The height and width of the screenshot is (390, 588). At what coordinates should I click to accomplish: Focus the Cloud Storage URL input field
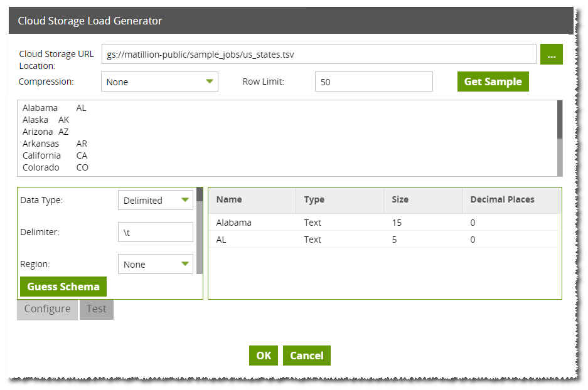coord(319,55)
